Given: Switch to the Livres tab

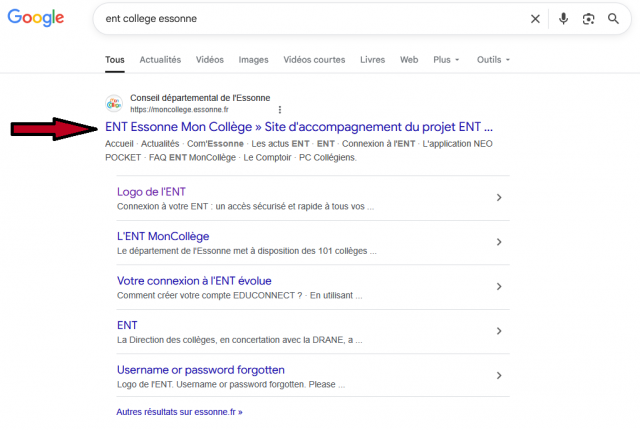Looking at the screenshot, I should [373, 60].
